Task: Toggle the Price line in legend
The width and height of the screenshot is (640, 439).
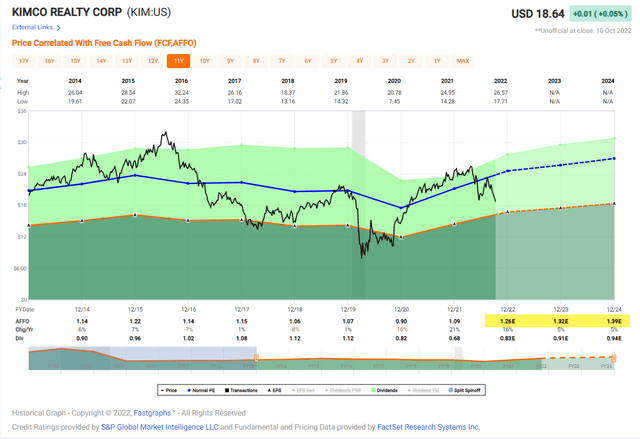Action: pos(169,390)
